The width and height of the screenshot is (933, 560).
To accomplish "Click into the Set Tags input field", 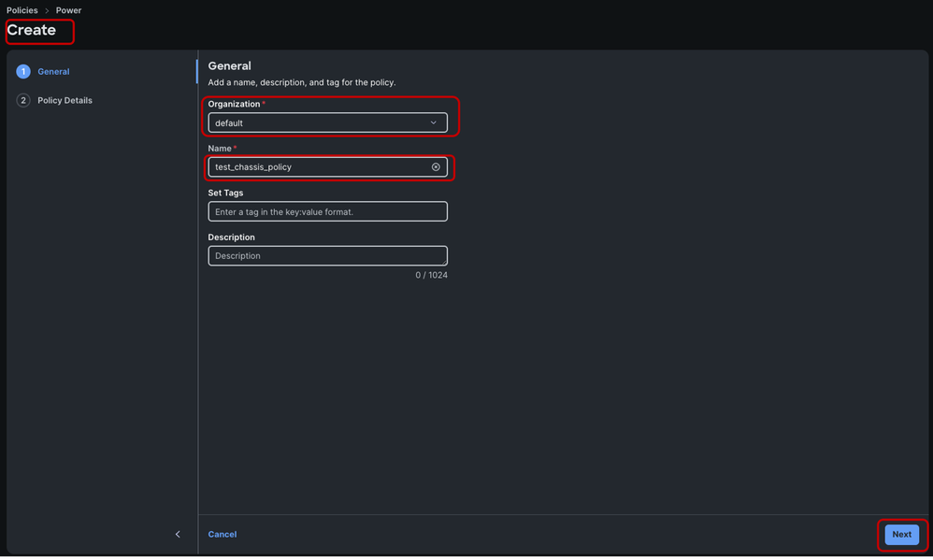I will [x=328, y=212].
